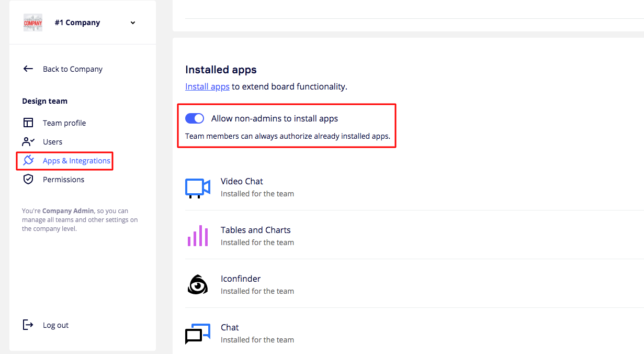
Task: Go to the Users section
Action: click(52, 142)
